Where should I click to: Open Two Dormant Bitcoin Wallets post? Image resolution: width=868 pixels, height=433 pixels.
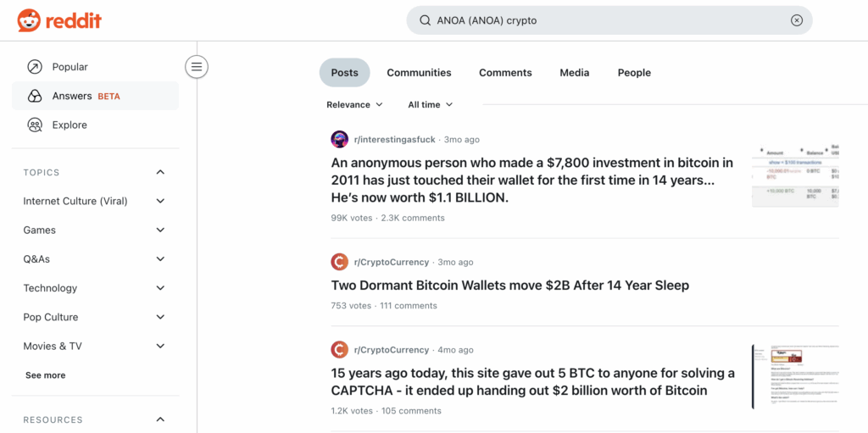[x=509, y=286]
